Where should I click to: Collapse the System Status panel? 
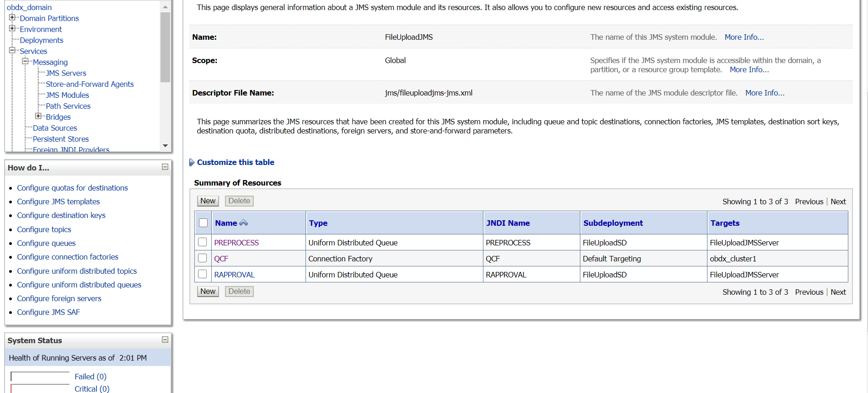pyautogui.click(x=165, y=340)
